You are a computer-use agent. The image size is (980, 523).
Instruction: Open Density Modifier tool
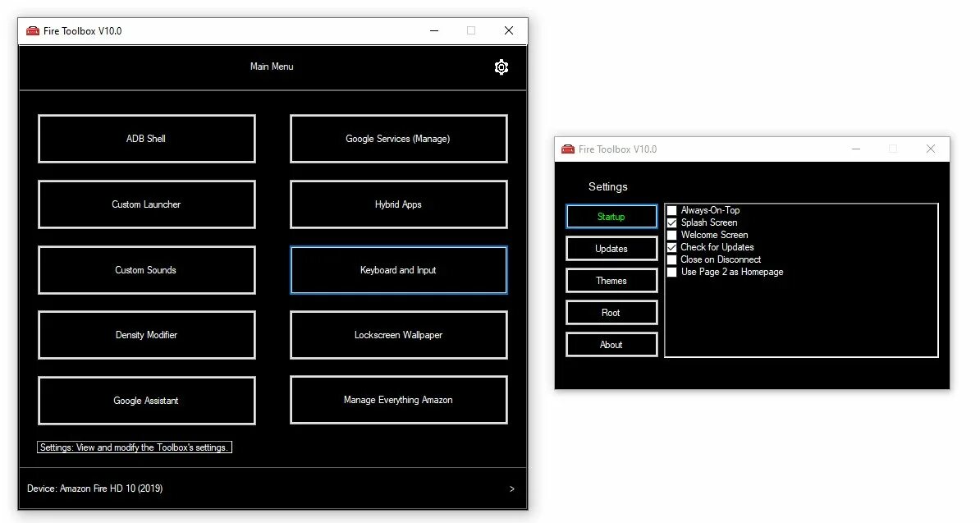[147, 335]
